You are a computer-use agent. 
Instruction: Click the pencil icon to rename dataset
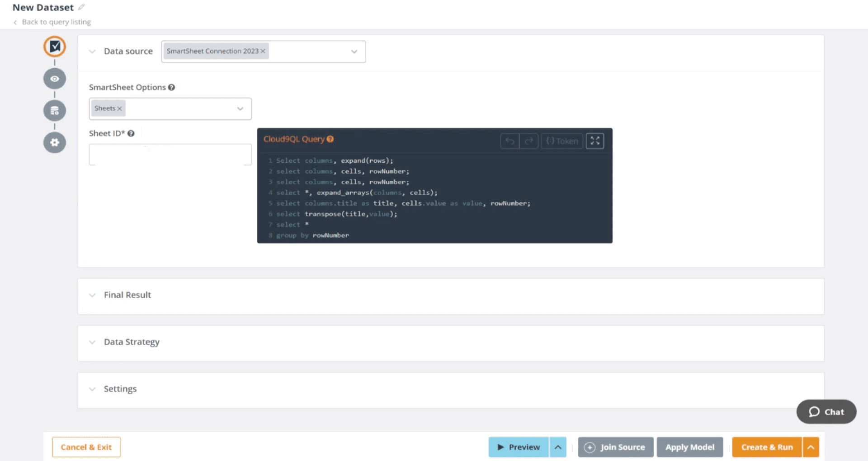pyautogui.click(x=81, y=7)
